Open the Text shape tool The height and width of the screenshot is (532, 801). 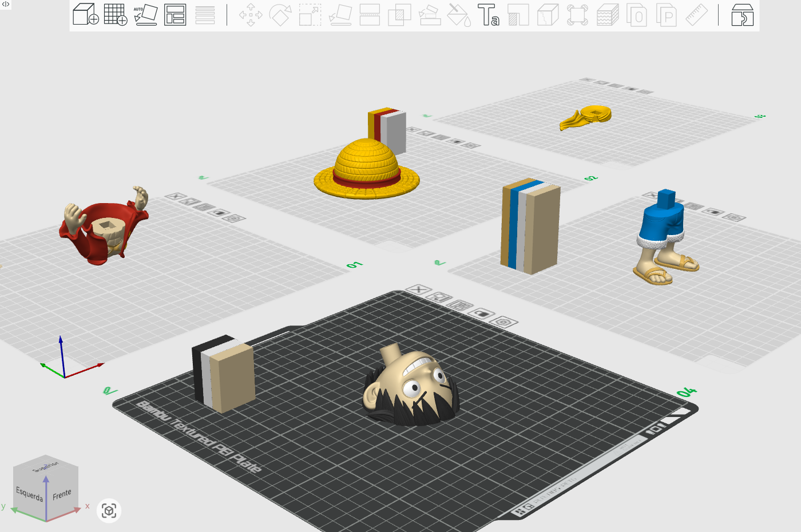[x=488, y=15]
